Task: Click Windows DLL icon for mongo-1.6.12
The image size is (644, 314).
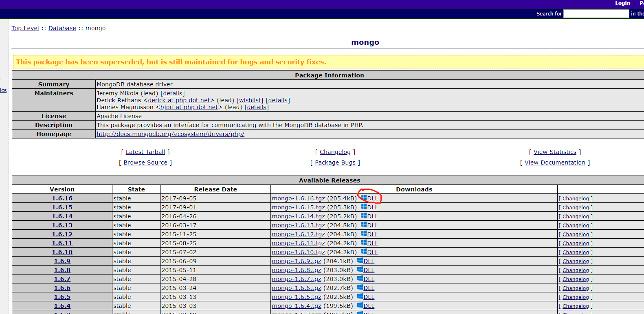Action: tap(364, 234)
